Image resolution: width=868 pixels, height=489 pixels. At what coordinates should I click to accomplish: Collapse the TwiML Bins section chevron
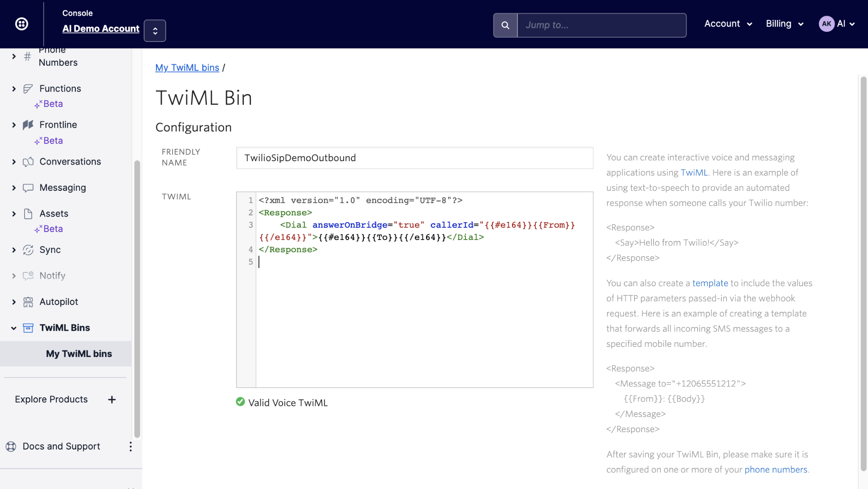click(14, 328)
